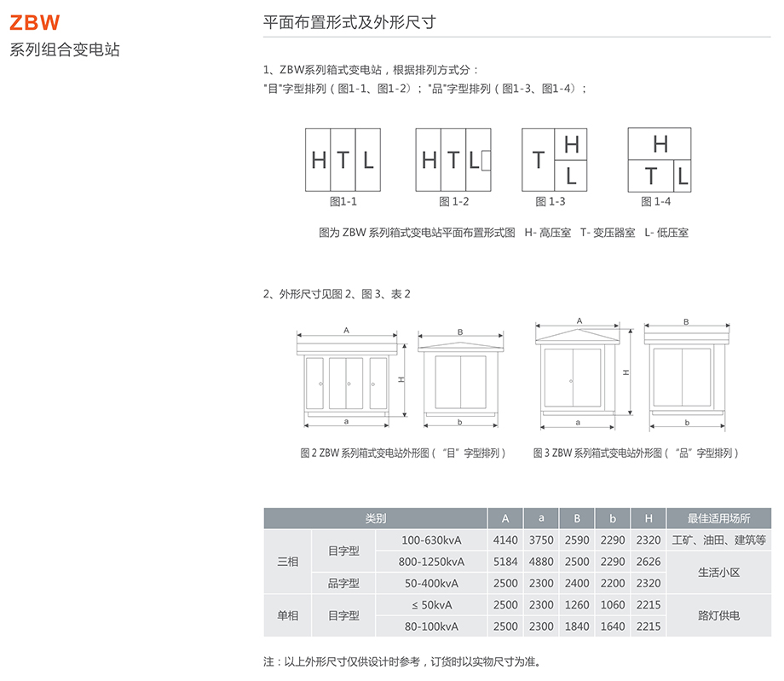The height and width of the screenshot is (681, 784).
Task: Click the 单相 row category cell
Action: tap(288, 615)
